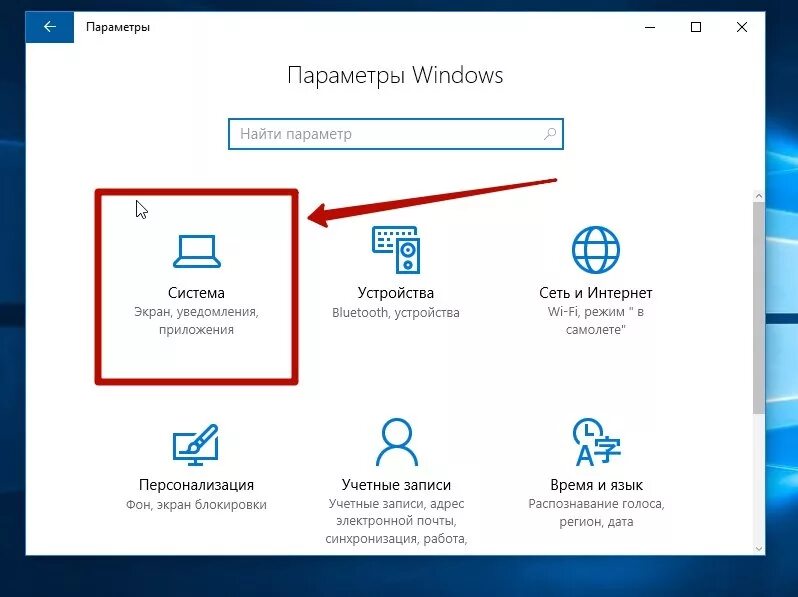The image size is (798, 597).
Task: Minimize the Параметры window
Action: point(650,27)
